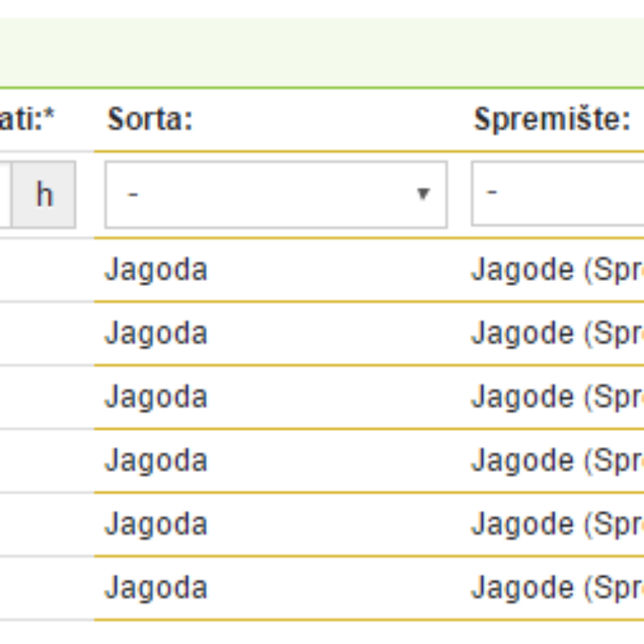Select Jagoda in the last table row
The height and width of the screenshot is (644, 644).
156,588
